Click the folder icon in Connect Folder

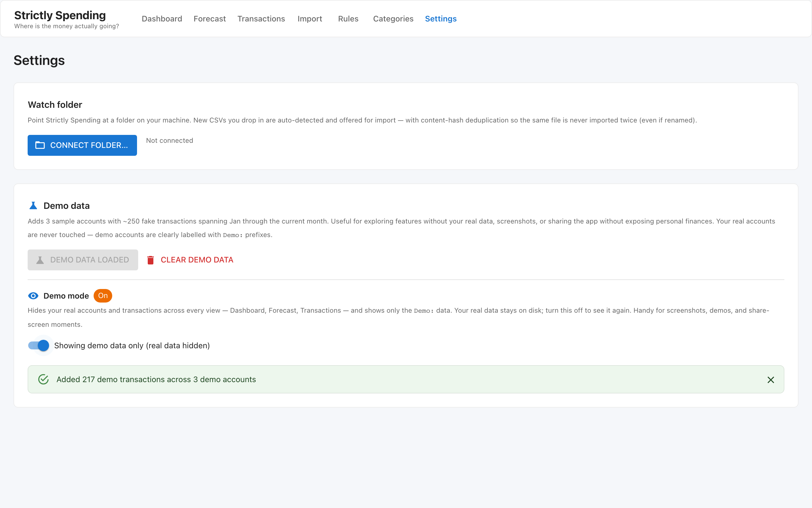tap(40, 145)
